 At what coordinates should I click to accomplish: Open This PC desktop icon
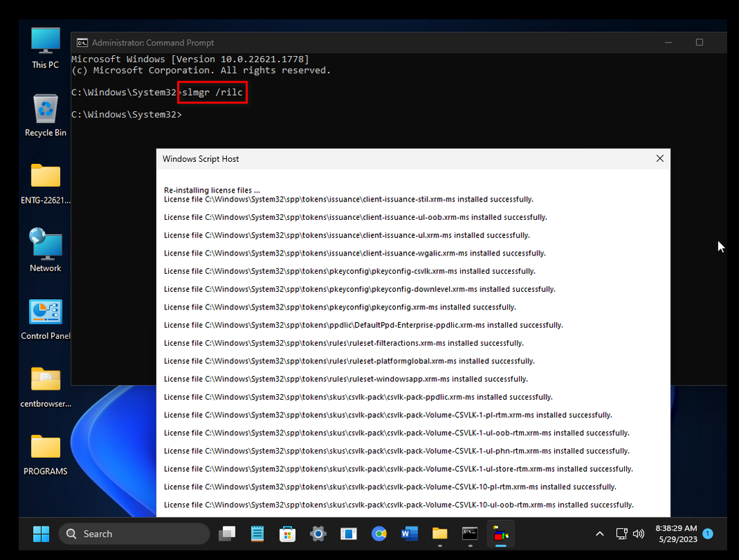[x=46, y=48]
